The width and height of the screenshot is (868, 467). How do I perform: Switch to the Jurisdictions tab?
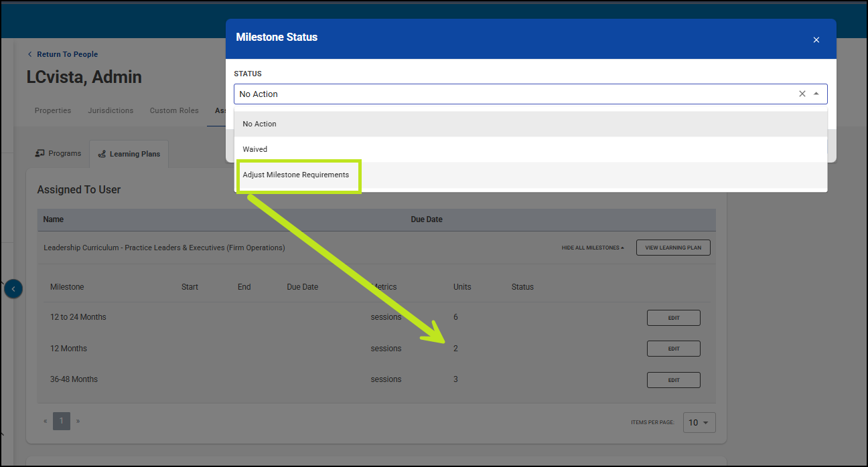click(111, 110)
